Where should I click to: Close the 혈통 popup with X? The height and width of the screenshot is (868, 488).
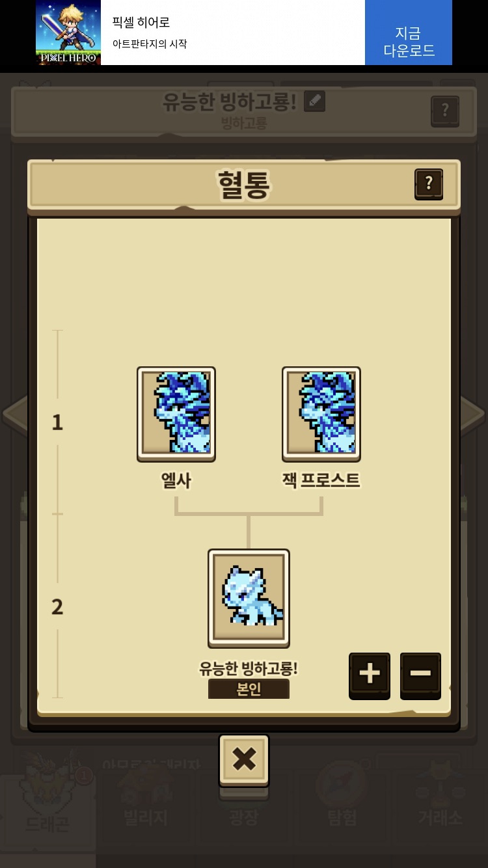[x=244, y=760]
